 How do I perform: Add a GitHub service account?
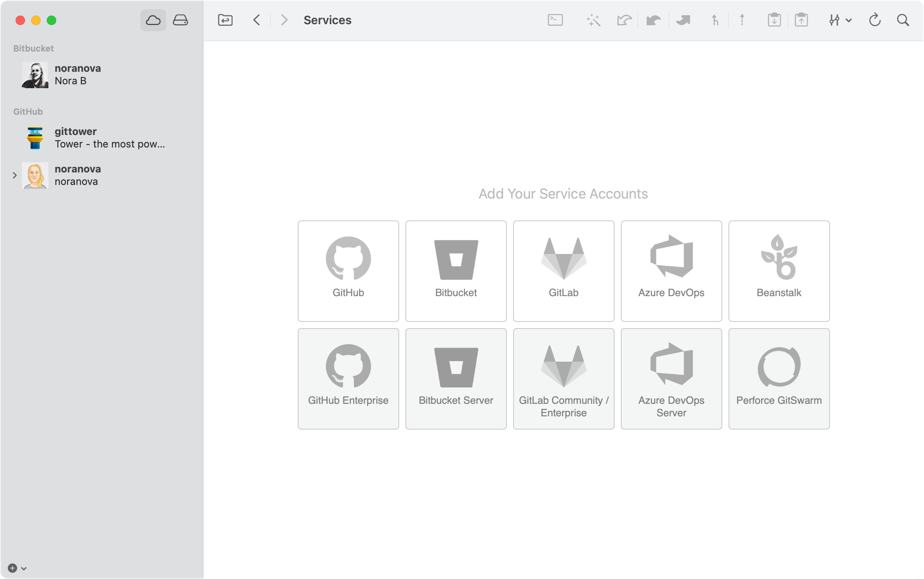[x=348, y=271]
